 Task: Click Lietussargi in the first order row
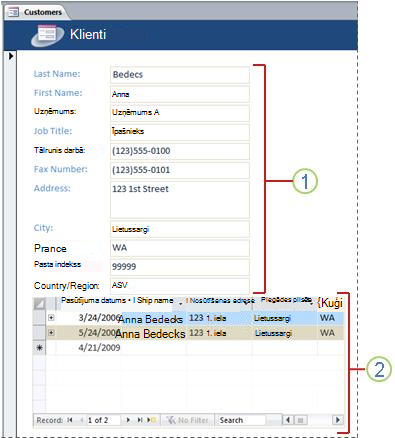coord(272,318)
